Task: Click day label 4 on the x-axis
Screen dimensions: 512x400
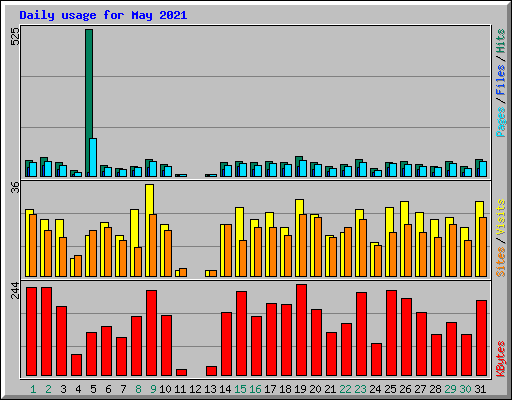Action: 78,389
